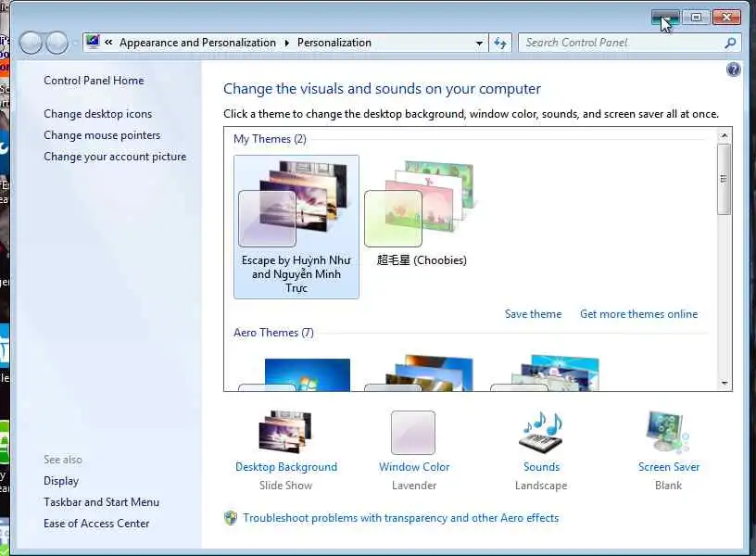Click the search magnifier icon

tap(730, 43)
